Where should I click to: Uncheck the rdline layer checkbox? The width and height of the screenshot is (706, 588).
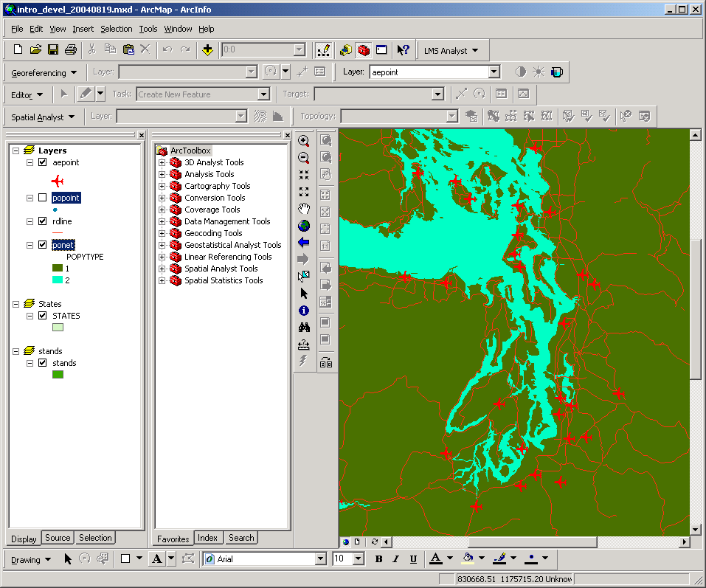42,221
